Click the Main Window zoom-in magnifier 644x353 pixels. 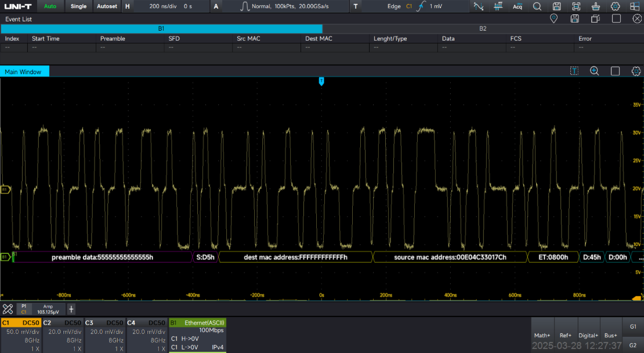(594, 71)
